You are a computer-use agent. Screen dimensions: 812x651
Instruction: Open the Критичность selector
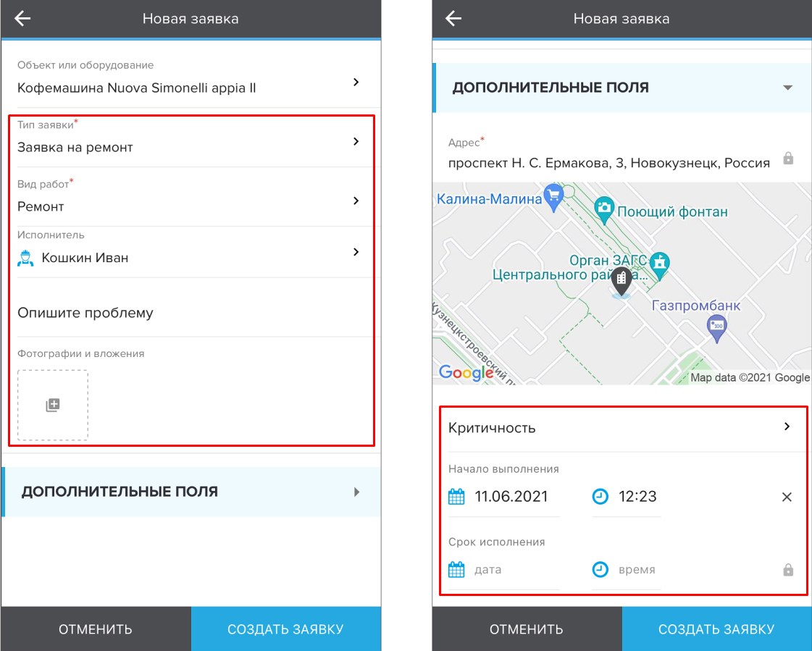(623, 428)
